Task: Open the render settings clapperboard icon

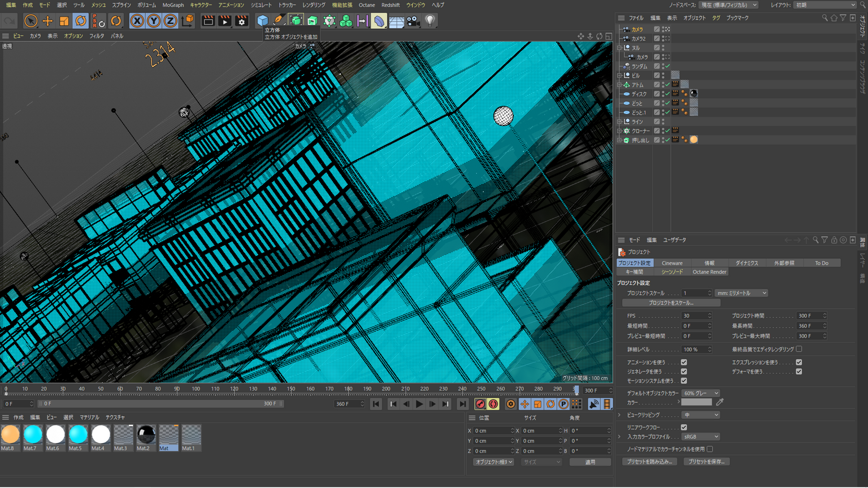Action: pyautogui.click(x=241, y=21)
